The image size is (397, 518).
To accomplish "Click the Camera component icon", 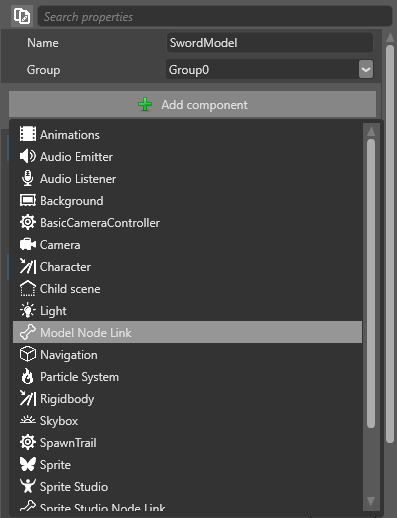I will [28, 244].
